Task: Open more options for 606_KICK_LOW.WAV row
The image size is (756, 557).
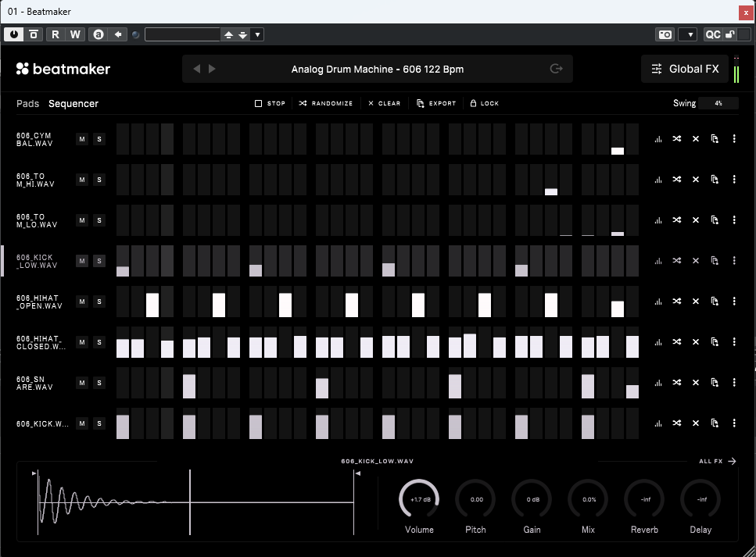Action: [x=734, y=261]
